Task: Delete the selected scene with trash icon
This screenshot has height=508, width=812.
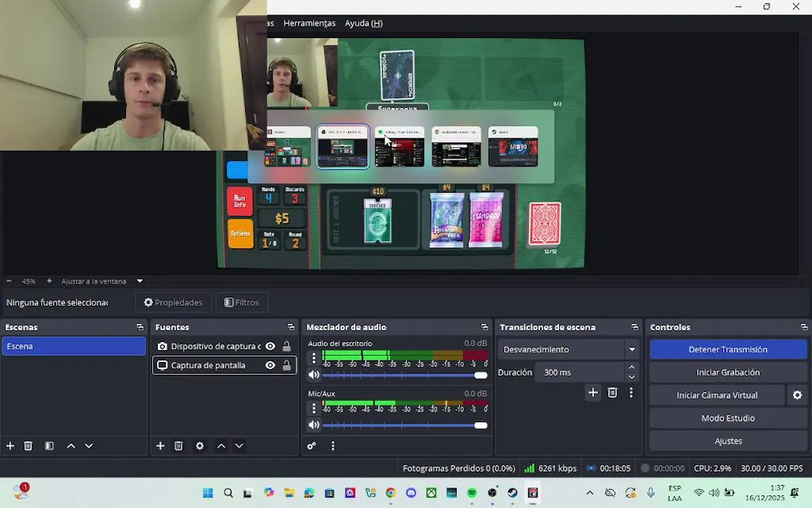Action: pyautogui.click(x=28, y=446)
